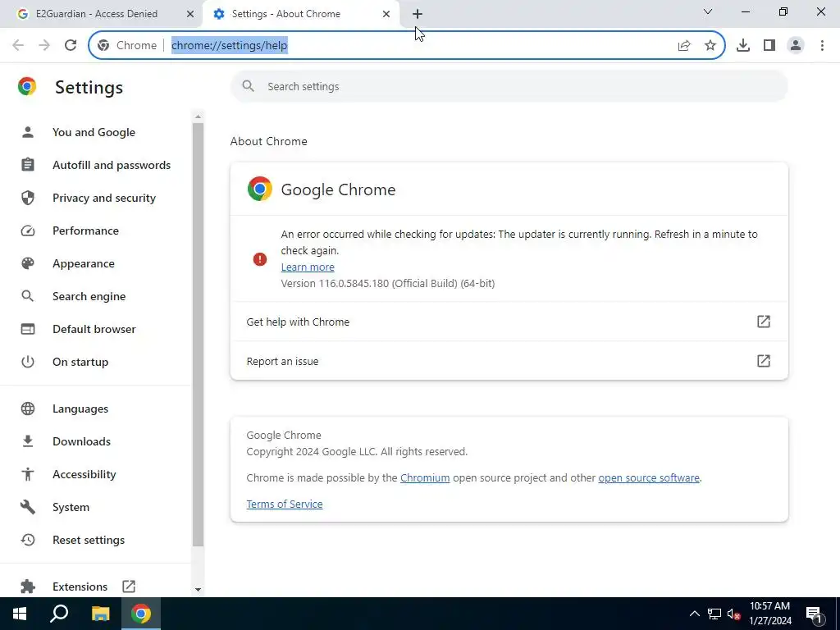The width and height of the screenshot is (840, 630).
Task: Click the Appearance palette icon
Action: [x=27, y=263]
